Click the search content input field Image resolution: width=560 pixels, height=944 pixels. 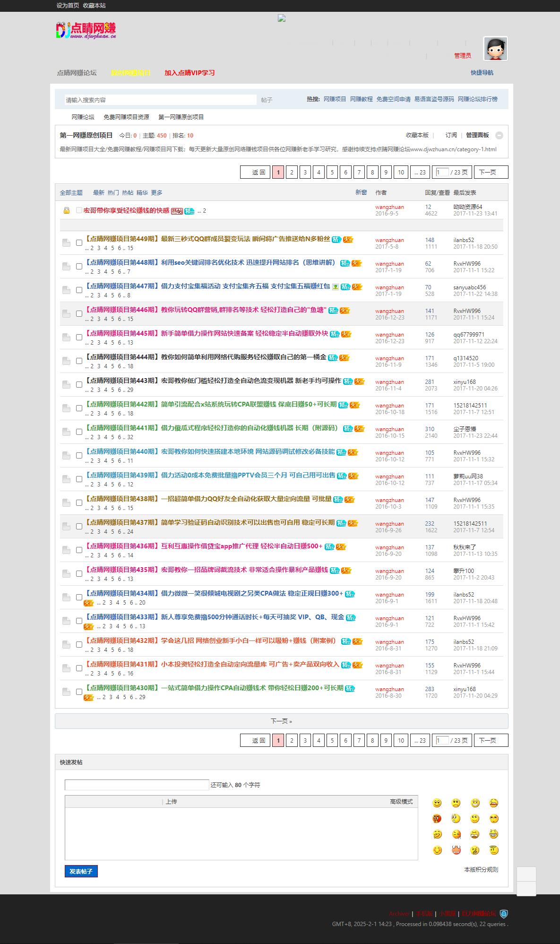coord(160,100)
